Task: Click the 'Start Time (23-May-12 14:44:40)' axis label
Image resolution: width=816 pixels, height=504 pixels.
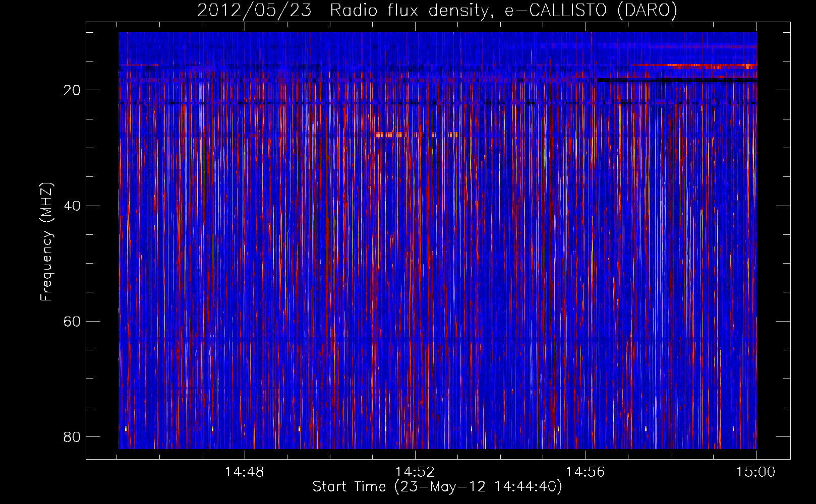Action: [x=437, y=487]
